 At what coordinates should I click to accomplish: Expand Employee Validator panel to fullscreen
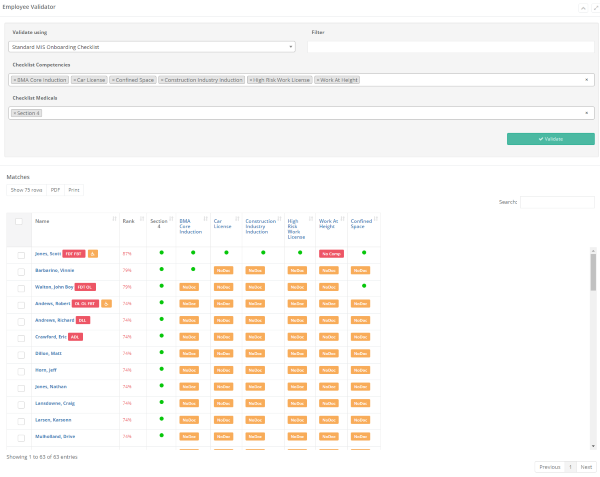[x=595, y=8]
